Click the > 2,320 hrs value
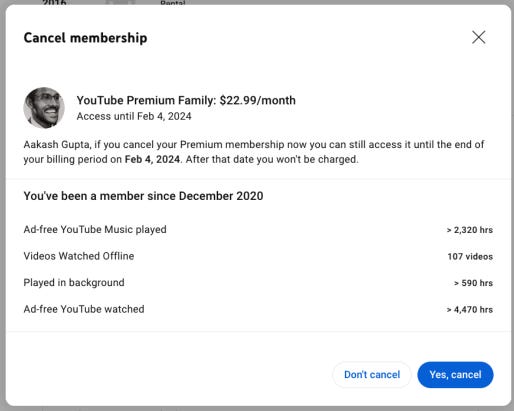This screenshot has width=514, height=411. [x=470, y=230]
